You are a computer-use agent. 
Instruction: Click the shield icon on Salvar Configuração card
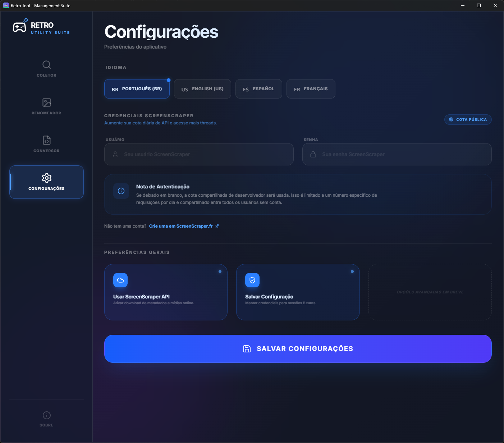tap(252, 280)
